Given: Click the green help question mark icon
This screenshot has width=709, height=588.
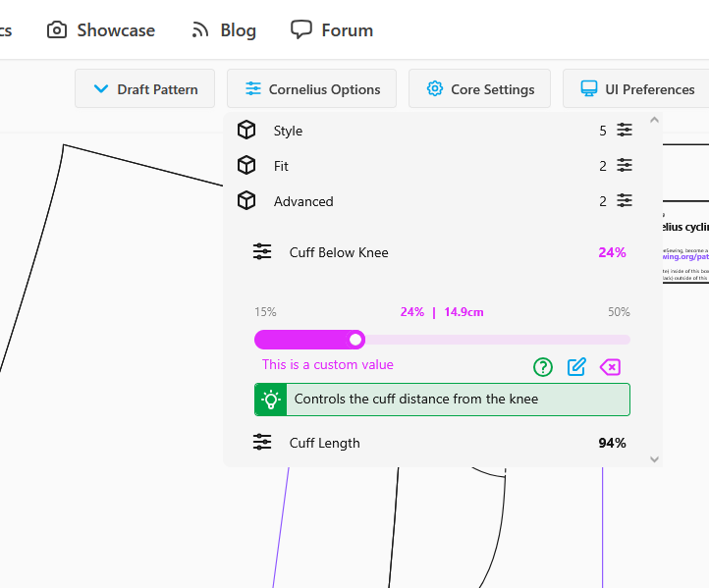Looking at the screenshot, I should [x=543, y=367].
